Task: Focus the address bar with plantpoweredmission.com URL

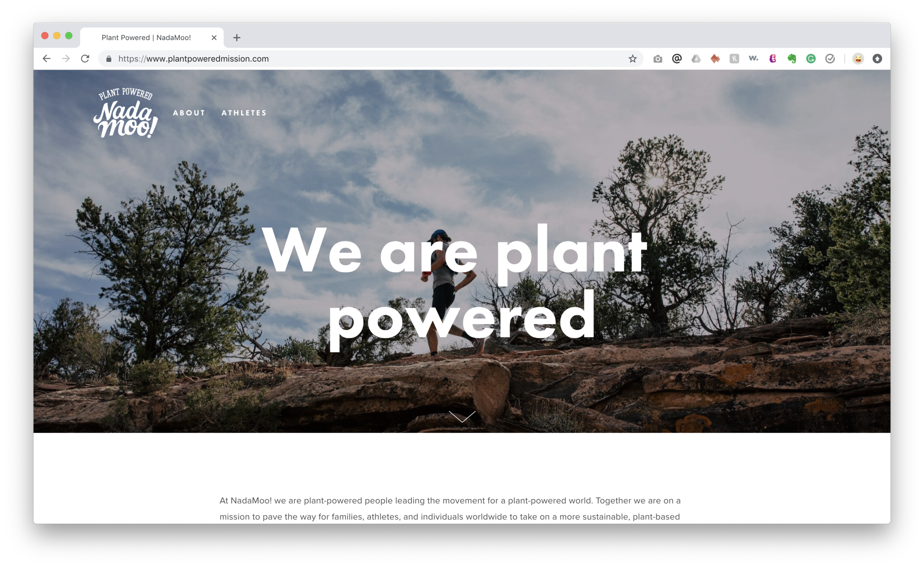Action: [x=370, y=59]
